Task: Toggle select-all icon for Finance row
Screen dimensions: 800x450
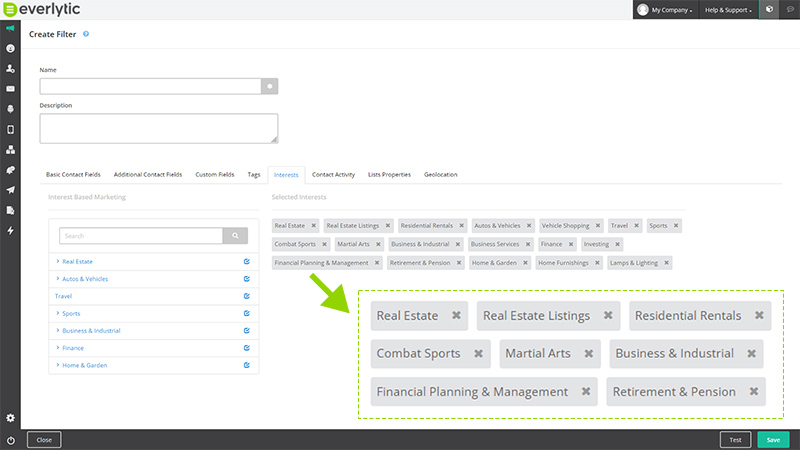Action: tap(246, 348)
